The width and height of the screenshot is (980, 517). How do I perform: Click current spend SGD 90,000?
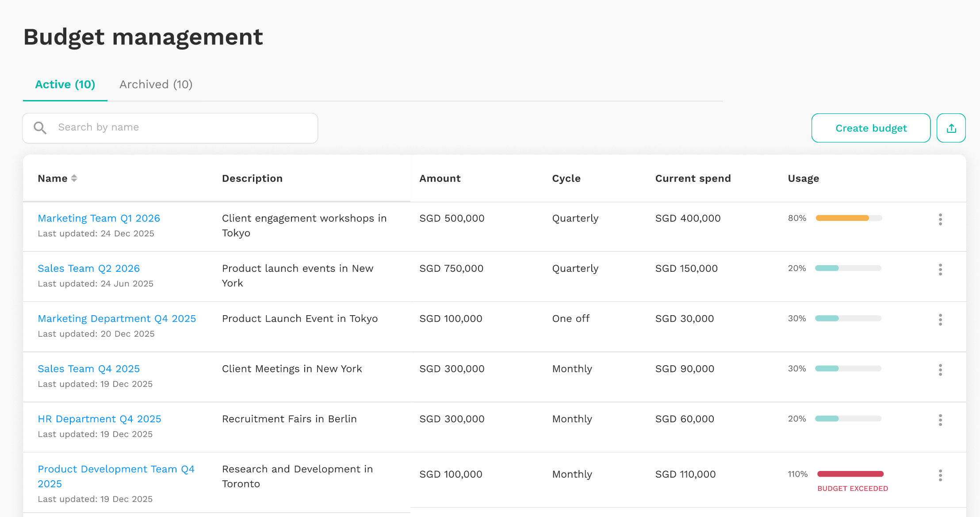685,369
